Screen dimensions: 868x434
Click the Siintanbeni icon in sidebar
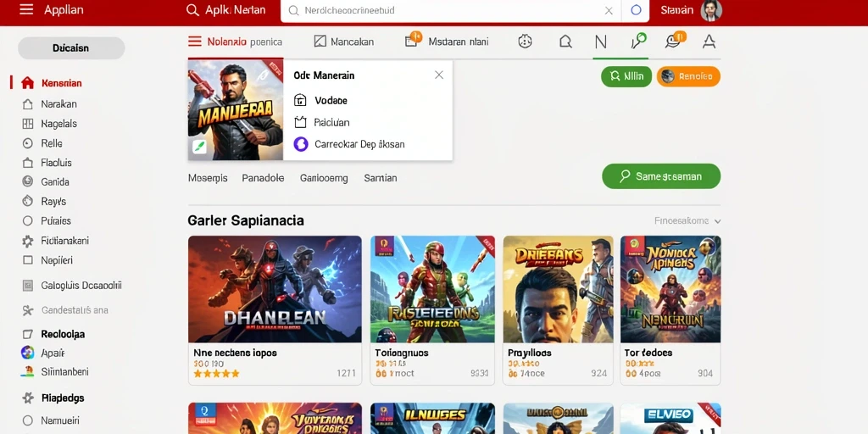click(x=27, y=372)
